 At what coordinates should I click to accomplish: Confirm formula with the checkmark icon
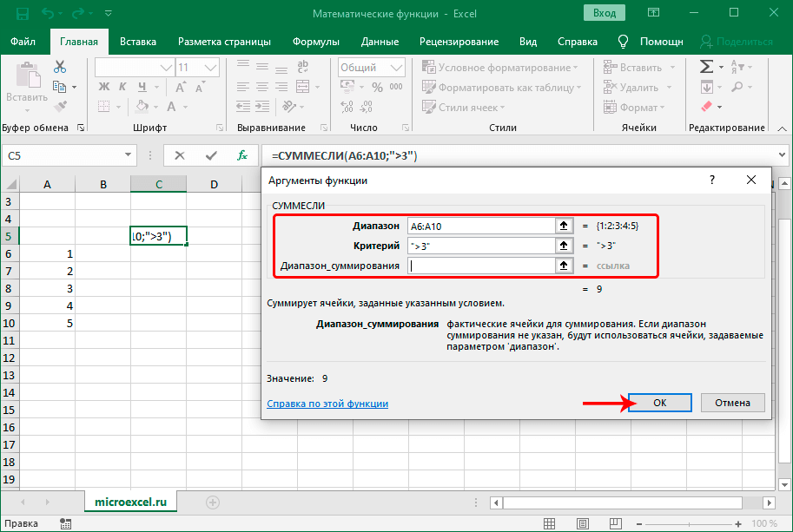(211, 155)
